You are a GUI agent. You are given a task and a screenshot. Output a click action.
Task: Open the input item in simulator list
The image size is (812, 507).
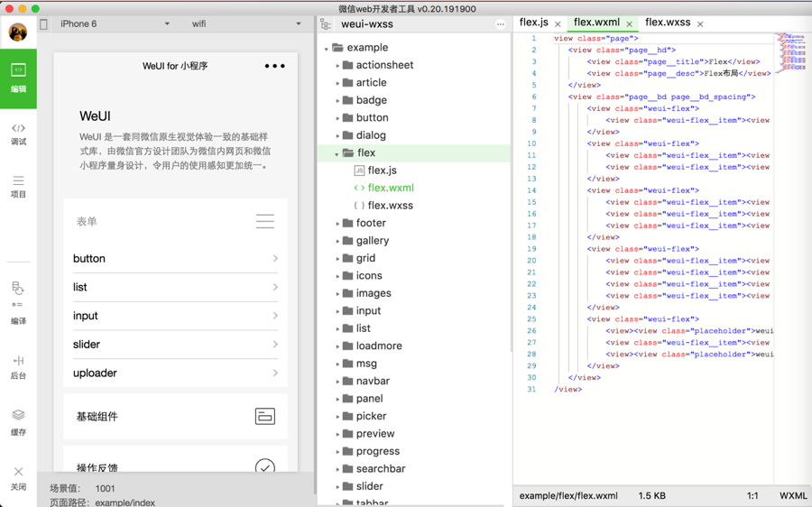(176, 316)
